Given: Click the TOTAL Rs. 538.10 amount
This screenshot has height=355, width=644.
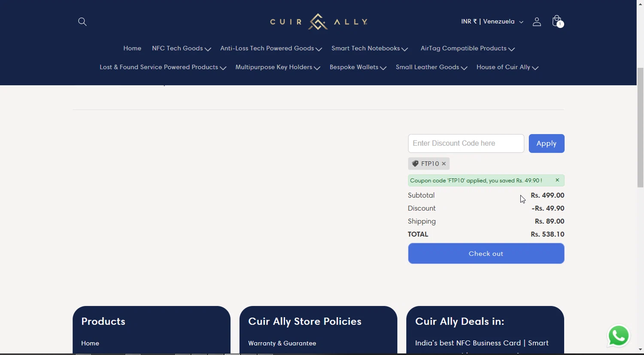Looking at the screenshot, I should point(547,235).
